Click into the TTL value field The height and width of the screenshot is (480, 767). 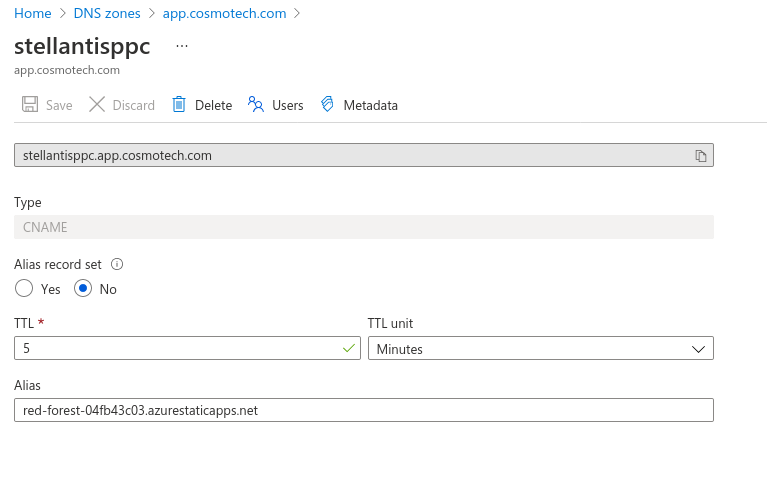(175, 349)
